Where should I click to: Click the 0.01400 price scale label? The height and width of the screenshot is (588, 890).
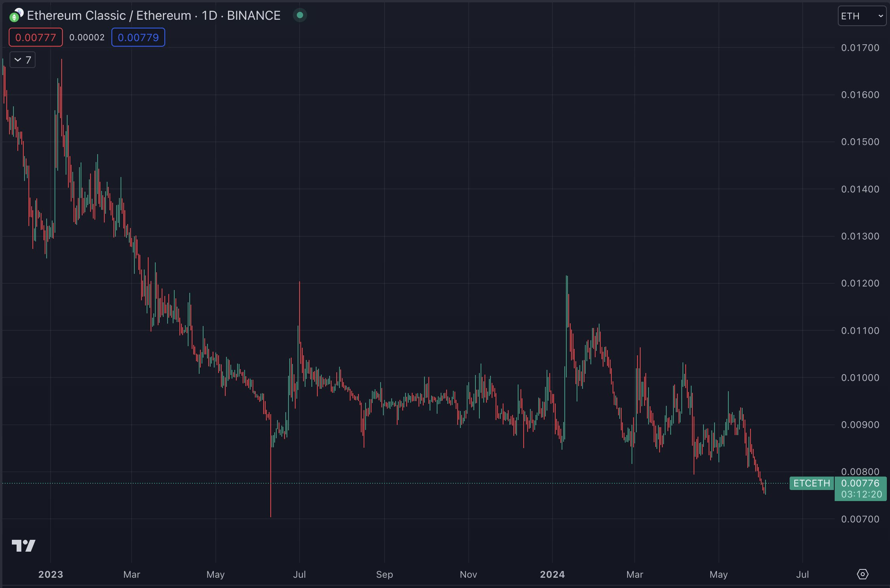tap(860, 189)
